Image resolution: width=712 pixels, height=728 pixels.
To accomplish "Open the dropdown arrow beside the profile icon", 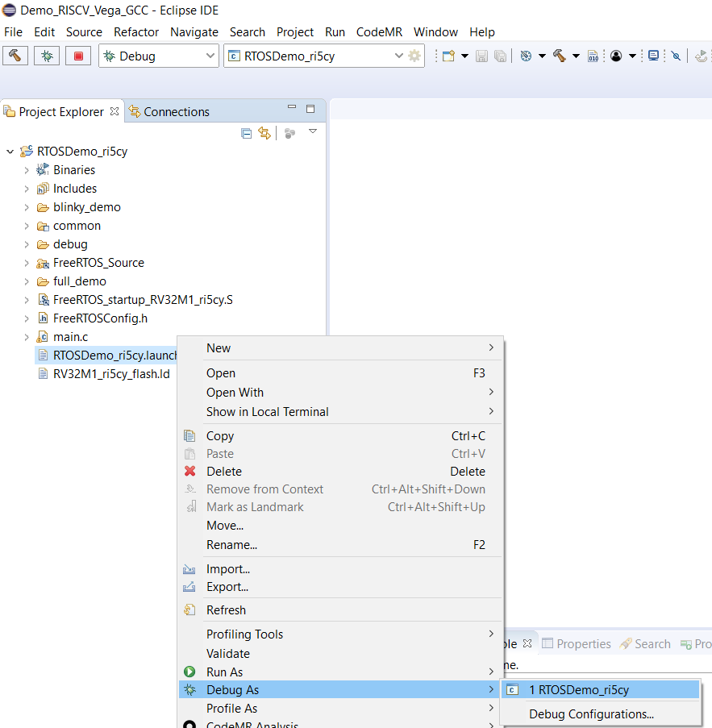I will [x=632, y=56].
